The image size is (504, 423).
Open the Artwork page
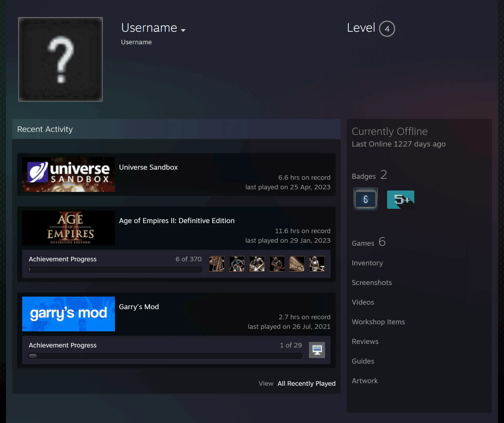click(365, 381)
